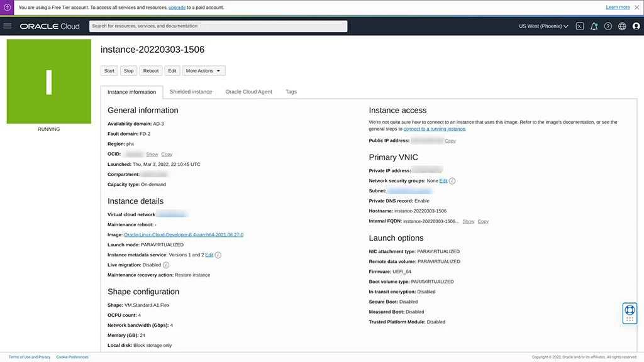644x362 pixels.
Task: Open the language globe icon
Action: tap(622, 26)
